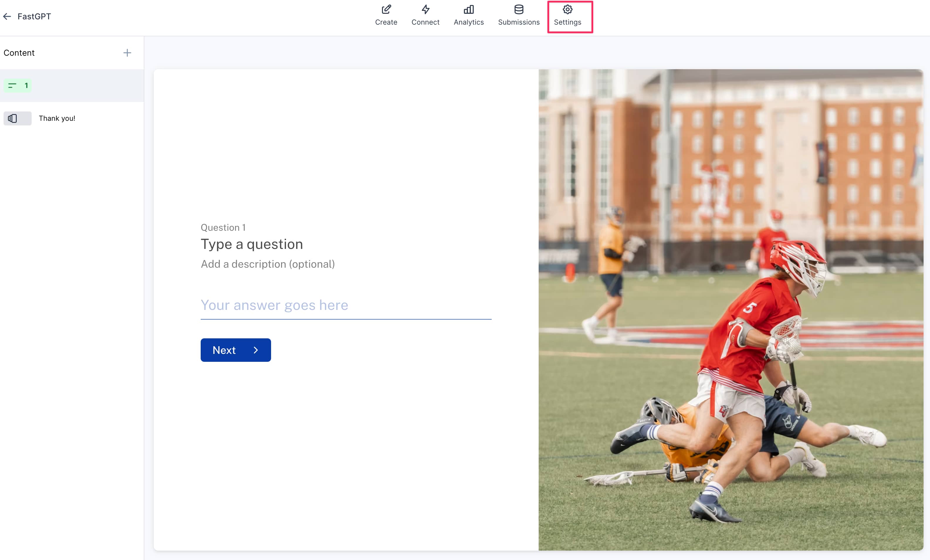Image resolution: width=930 pixels, height=560 pixels.
Task: Click the Thank you page icon
Action: [x=13, y=118]
